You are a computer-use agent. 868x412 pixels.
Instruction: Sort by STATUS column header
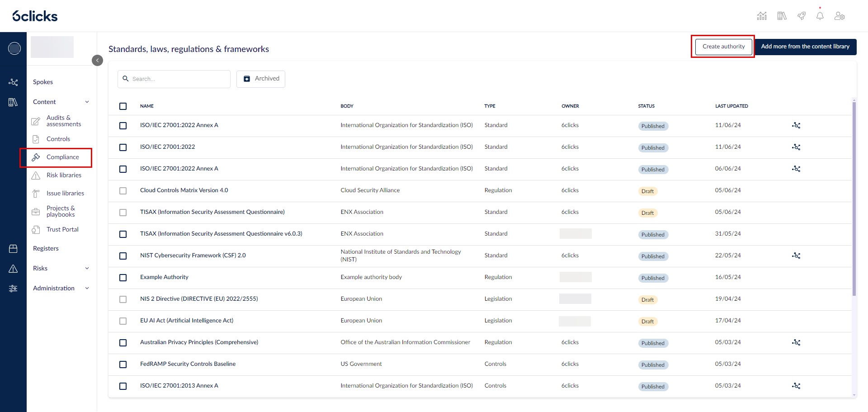pos(646,106)
